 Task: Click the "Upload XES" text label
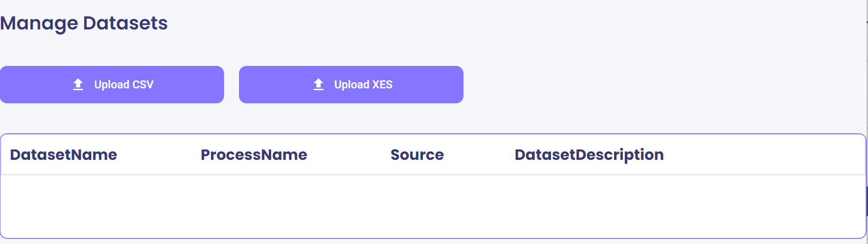pos(363,85)
